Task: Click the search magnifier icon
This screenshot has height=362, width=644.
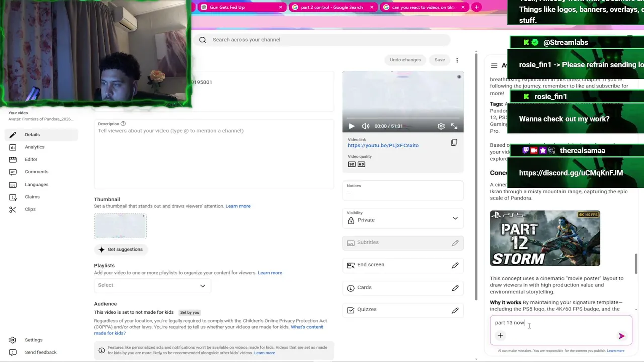Action: pyautogui.click(x=203, y=40)
